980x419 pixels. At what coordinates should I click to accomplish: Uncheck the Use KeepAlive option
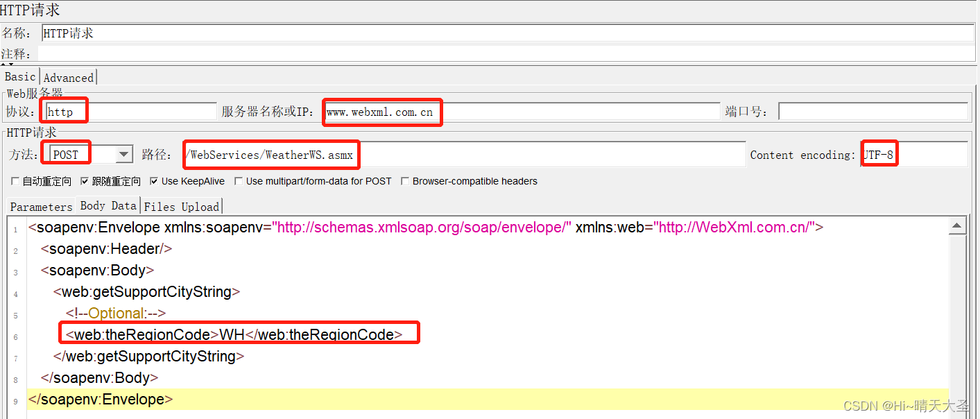[154, 181]
